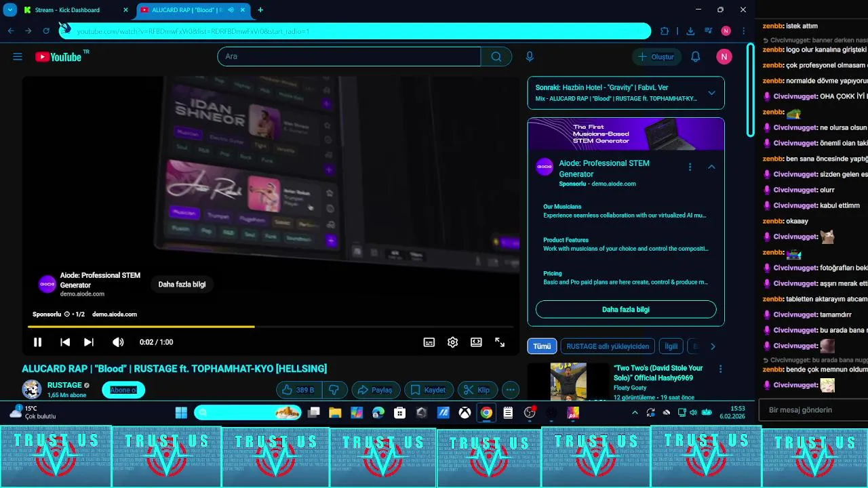Go forward in browser history

pos(28,31)
